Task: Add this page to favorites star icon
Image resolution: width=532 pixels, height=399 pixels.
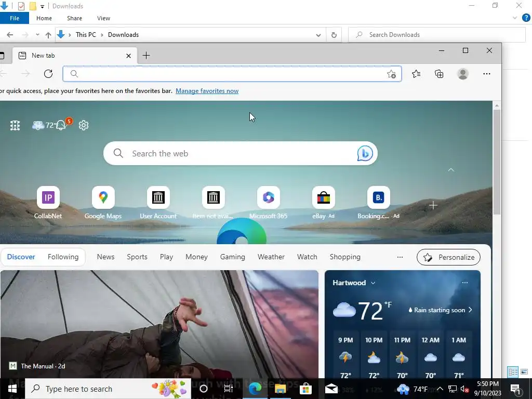Action: pos(391,74)
